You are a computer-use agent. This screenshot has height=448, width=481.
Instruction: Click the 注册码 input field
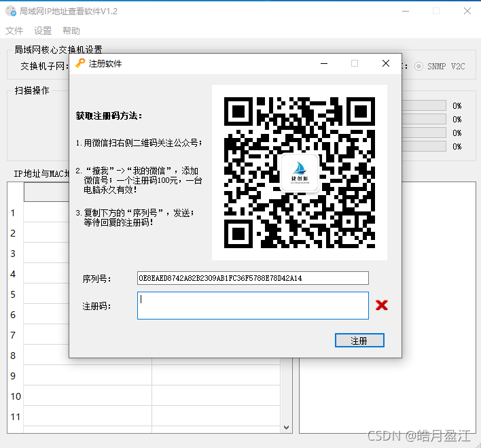pos(253,305)
